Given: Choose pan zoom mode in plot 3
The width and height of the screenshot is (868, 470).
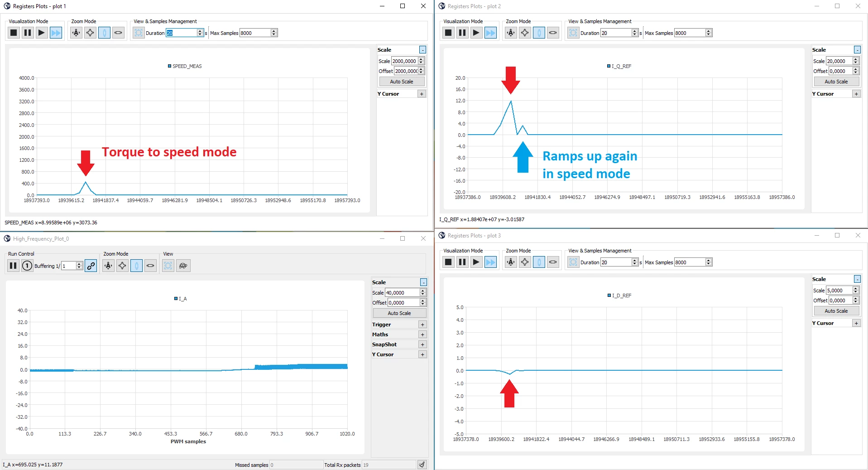Looking at the screenshot, I should click(x=525, y=262).
